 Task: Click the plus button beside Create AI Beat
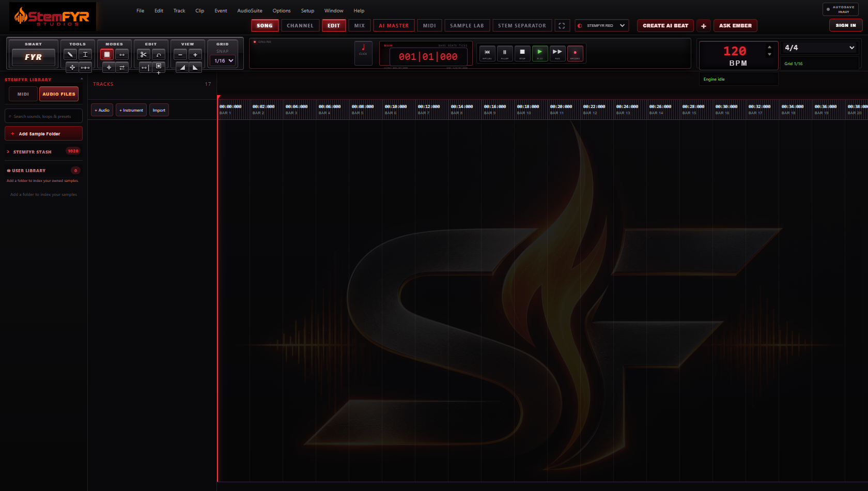pos(704,25)
